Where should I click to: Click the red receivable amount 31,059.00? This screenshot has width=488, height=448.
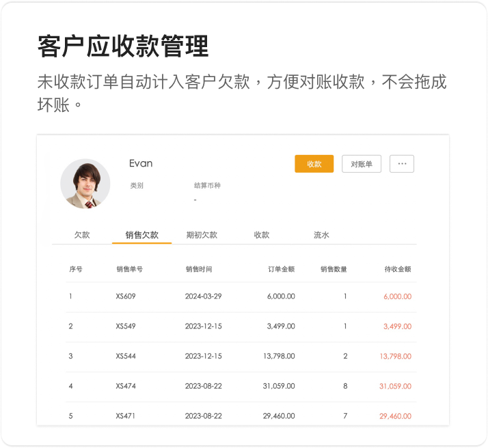[395, 386]
